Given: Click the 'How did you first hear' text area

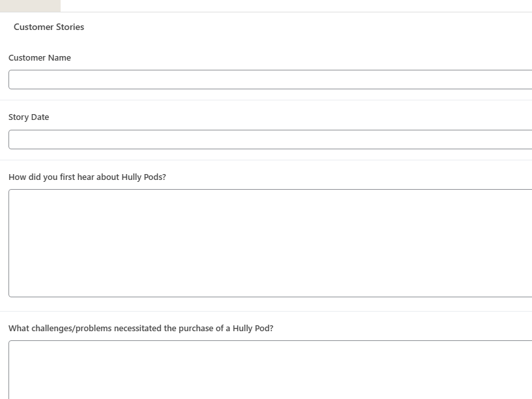Looking at the screenshot, I should [270, 243].
